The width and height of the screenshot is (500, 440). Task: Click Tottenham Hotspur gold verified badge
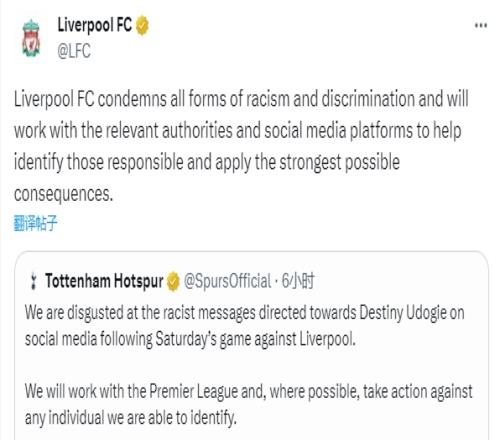173,281
